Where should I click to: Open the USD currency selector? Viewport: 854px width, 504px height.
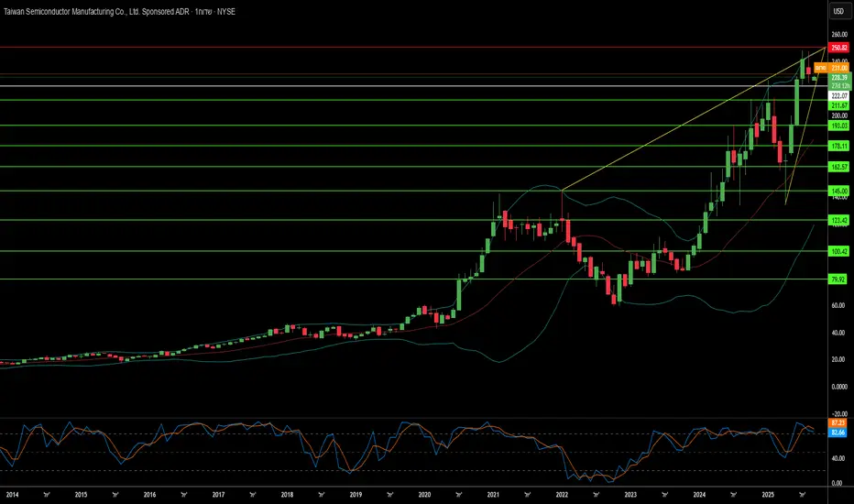point(838,12)
